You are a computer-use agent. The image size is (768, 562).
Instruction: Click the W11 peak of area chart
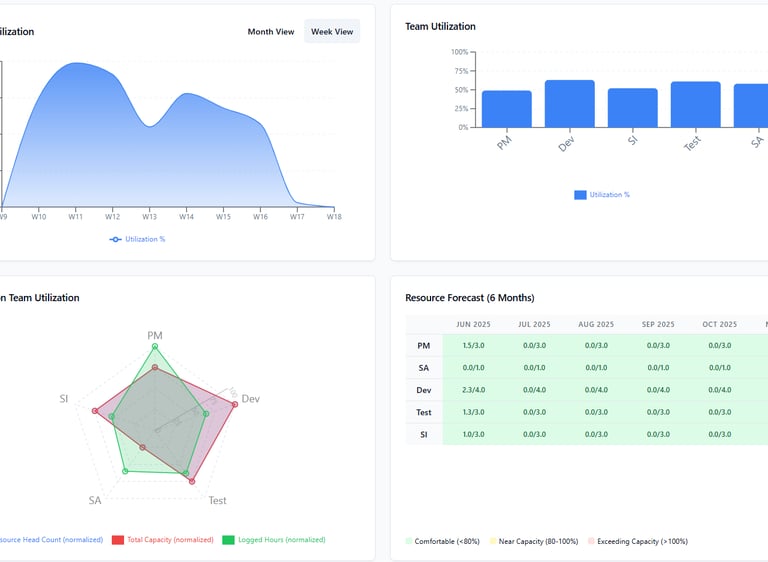point(75,63)
